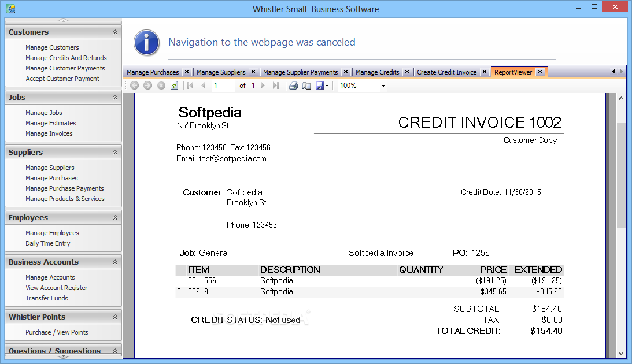The image size is (632, 364).
Task: Open Manage Jobs
Action: pos(43,113)
